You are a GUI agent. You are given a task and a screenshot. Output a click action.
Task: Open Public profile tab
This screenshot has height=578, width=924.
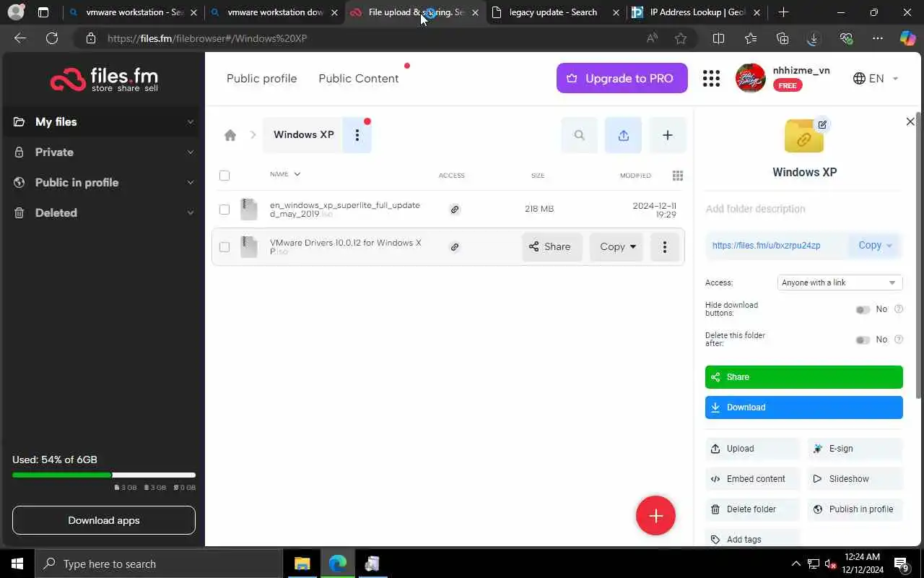[261, 79]
